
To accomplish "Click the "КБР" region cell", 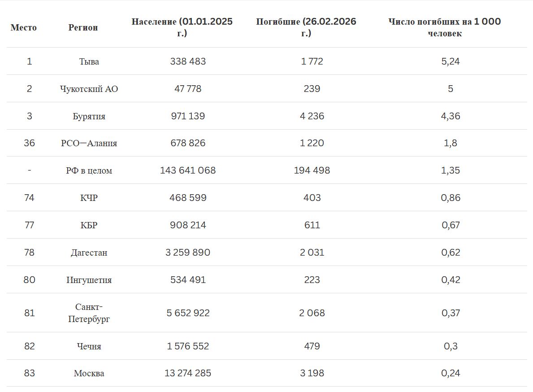I will (x=89, y=225).
